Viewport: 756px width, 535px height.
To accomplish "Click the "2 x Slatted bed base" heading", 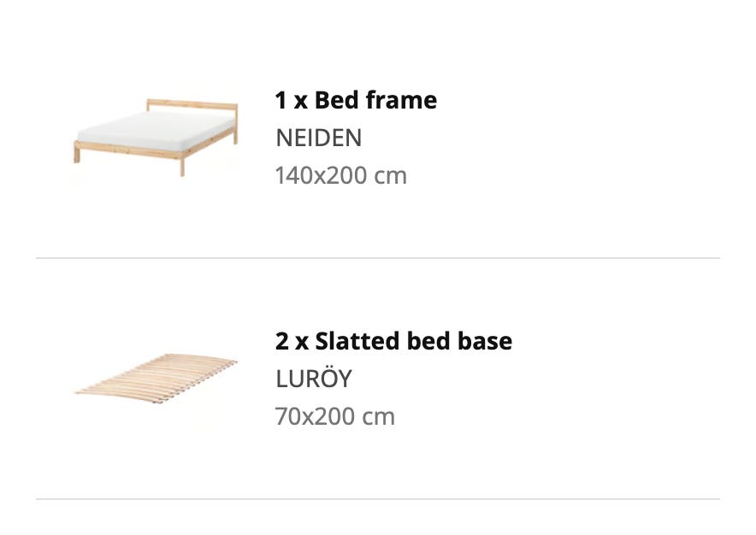I will pos(393,341).
